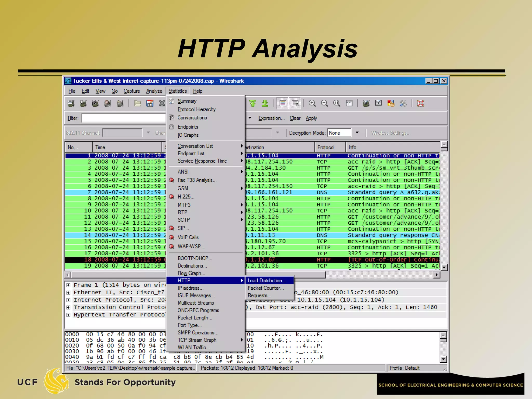Viewport: 532px width, 399px height.
Task: Select packet row 15 mcs-calypsoicf SYN
Action: coord(252,241)
